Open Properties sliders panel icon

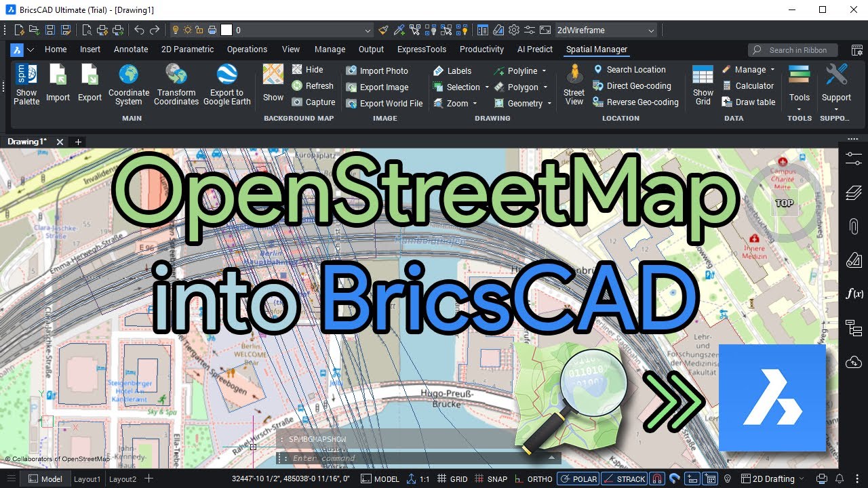click(853, 159)
